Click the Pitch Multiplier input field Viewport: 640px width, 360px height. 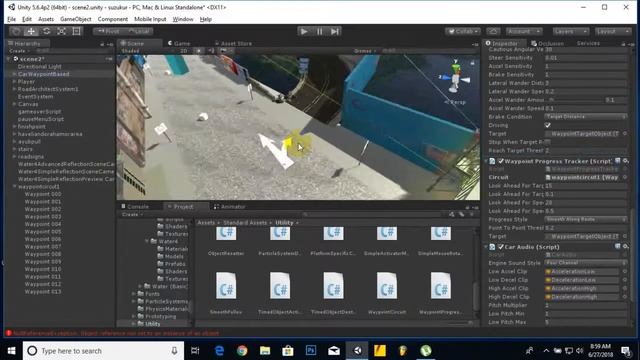[586, 305]
